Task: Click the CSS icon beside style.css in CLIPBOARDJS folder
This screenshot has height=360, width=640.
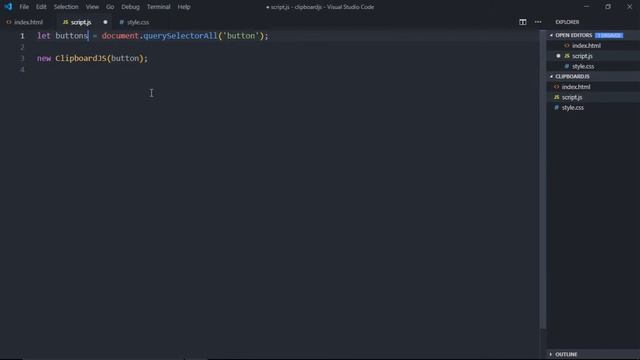Action: (556, 108)
